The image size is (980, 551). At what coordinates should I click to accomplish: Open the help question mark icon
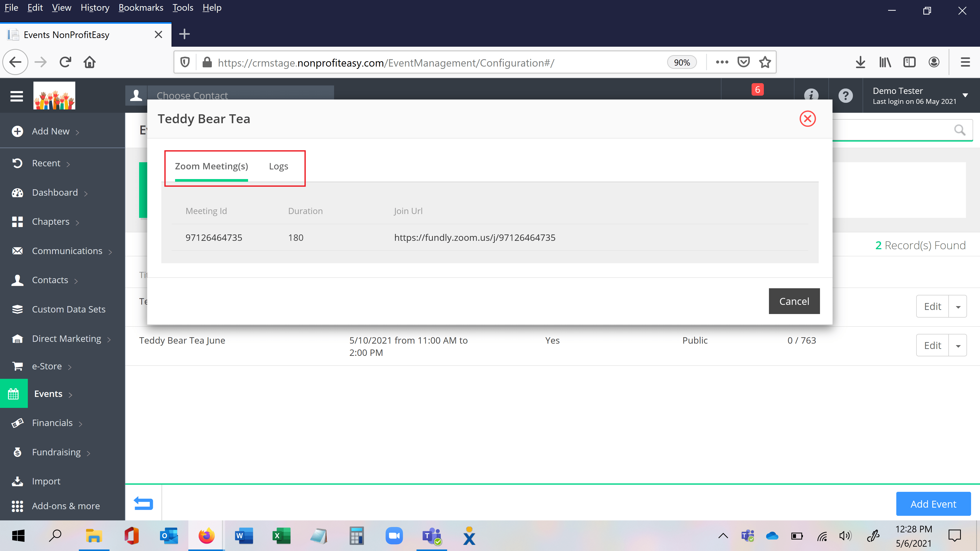tap(845, 95)
